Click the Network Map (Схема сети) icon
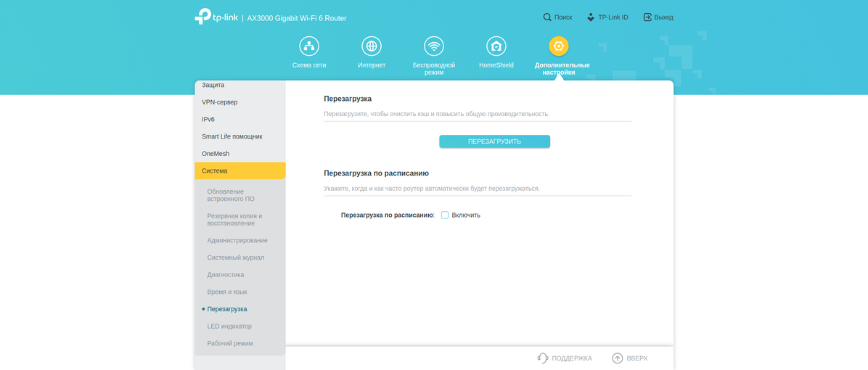The image size is (868, 370). pyautogui.click(x=309, y=46)
